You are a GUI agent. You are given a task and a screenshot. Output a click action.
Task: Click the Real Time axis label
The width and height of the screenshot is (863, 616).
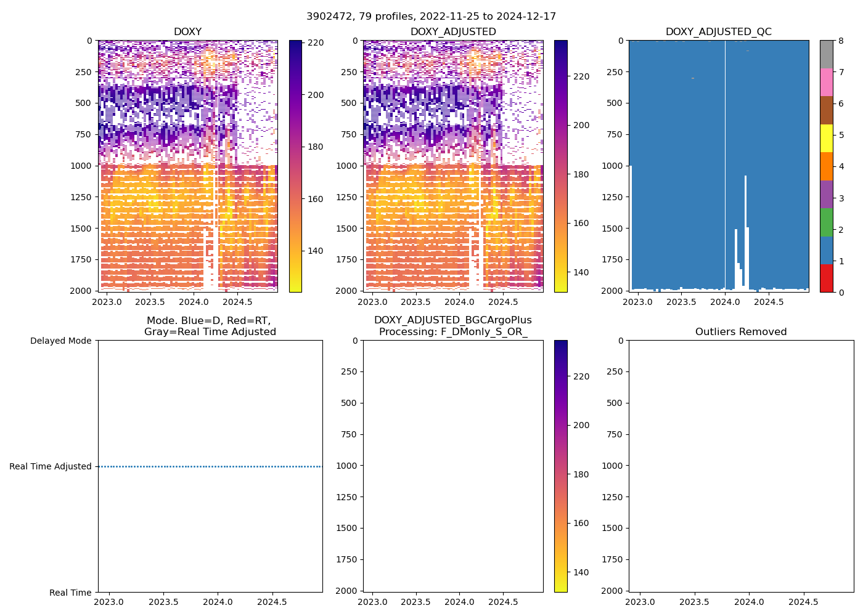coord(70,593)
